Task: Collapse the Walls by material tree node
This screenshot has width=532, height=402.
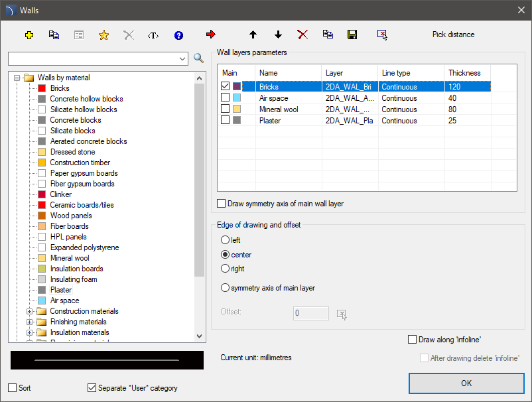Action: 17,78
